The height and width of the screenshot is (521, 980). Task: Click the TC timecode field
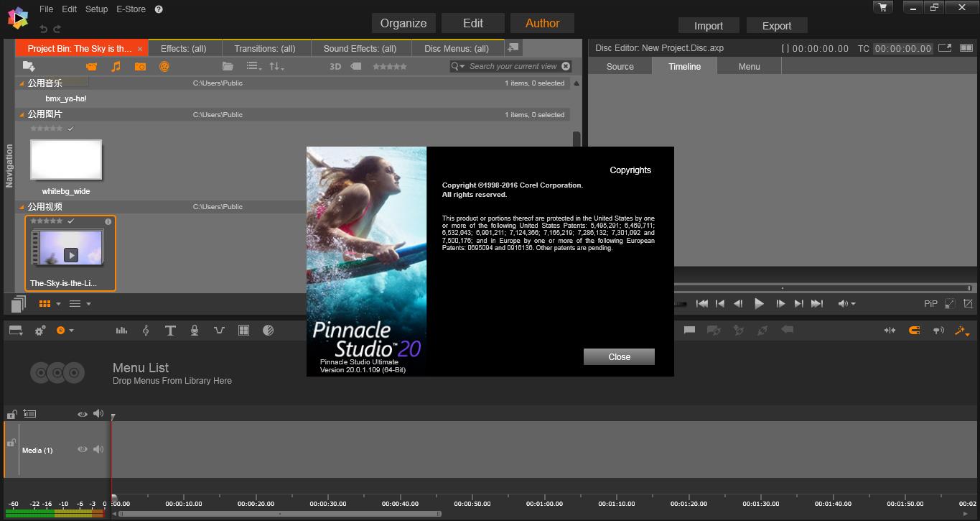coord(903,49)
